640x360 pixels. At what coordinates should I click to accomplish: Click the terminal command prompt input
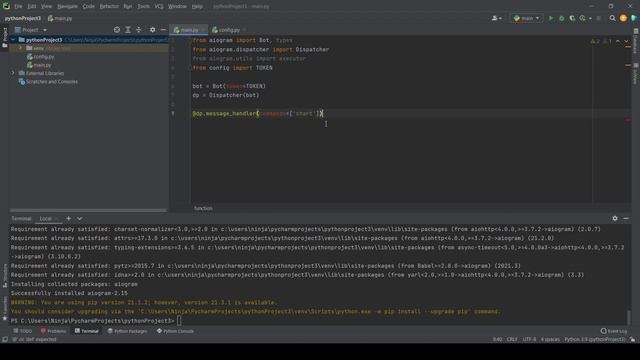tap(179, 321)
